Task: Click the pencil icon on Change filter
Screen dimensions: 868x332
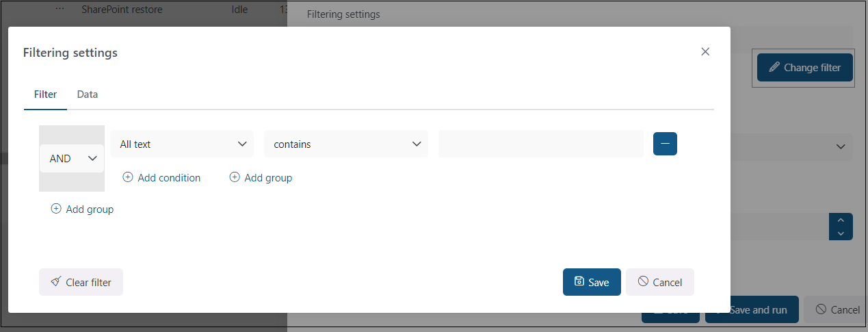Action: point(774,67)
